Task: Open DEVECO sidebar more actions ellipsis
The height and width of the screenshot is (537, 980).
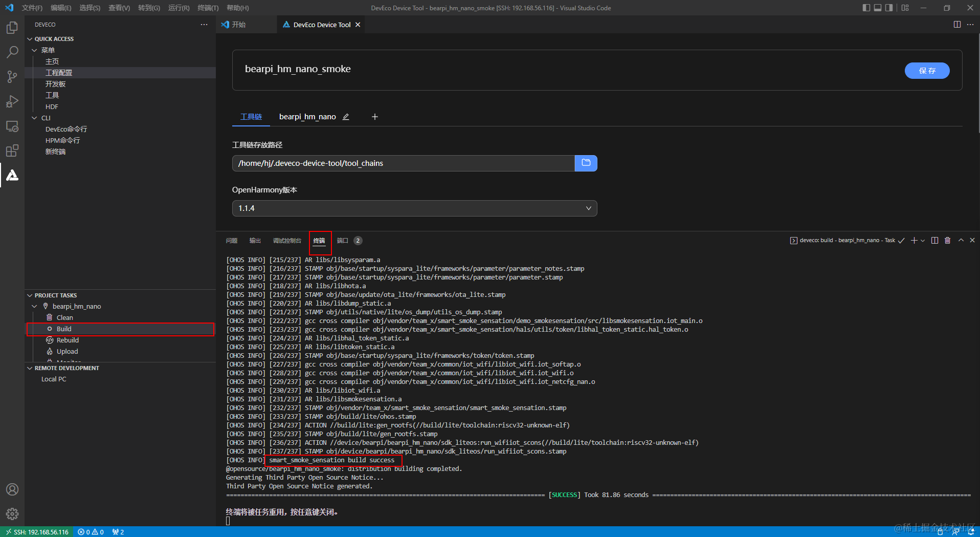Action: click(x=204, y=25)
